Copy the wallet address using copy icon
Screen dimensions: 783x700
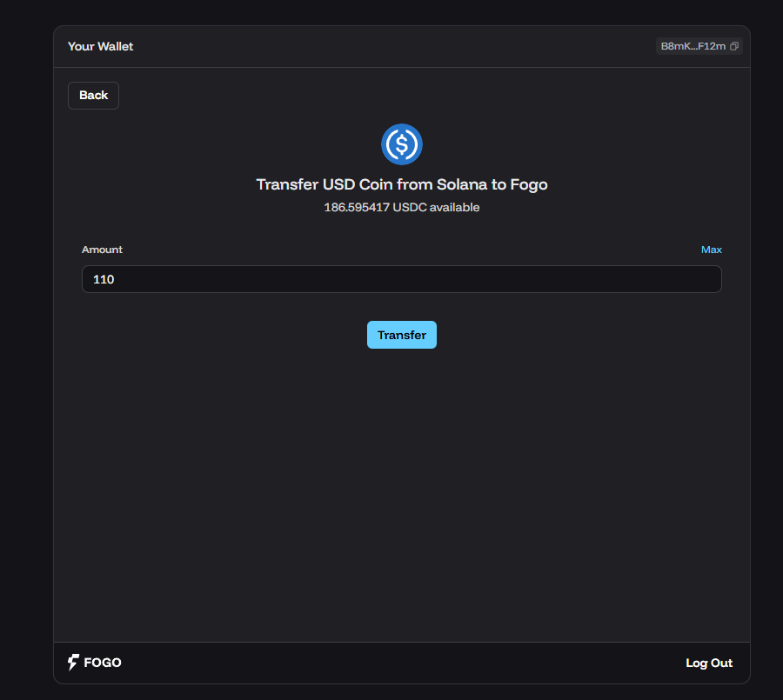point(734,46)
